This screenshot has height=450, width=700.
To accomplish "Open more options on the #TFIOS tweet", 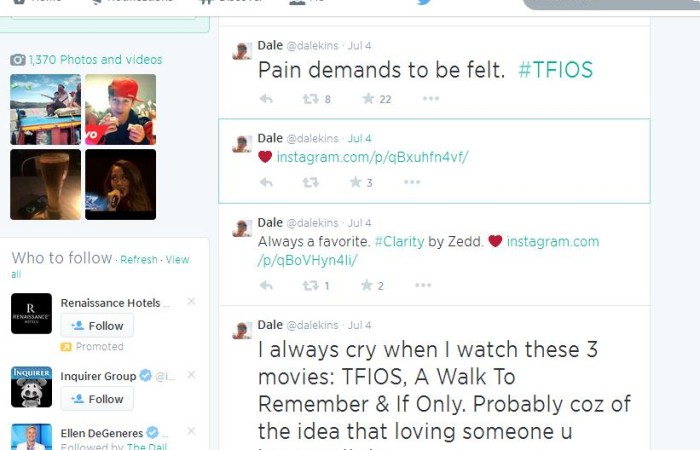I will pos(431,98).
